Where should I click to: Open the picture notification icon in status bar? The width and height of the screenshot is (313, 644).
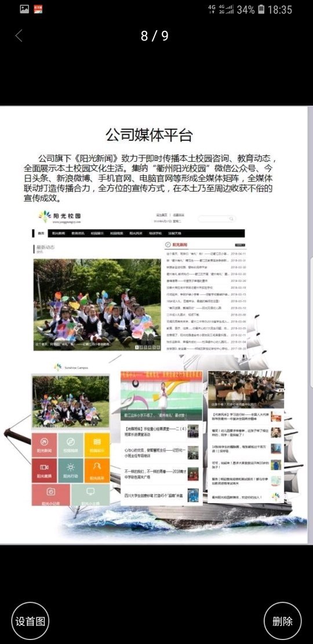point(24,9)
